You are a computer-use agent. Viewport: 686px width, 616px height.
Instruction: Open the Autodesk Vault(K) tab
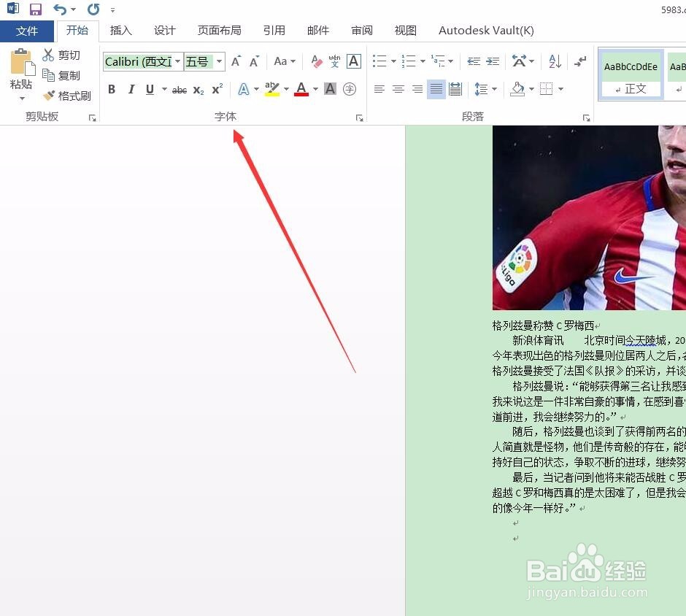point(486,31)
